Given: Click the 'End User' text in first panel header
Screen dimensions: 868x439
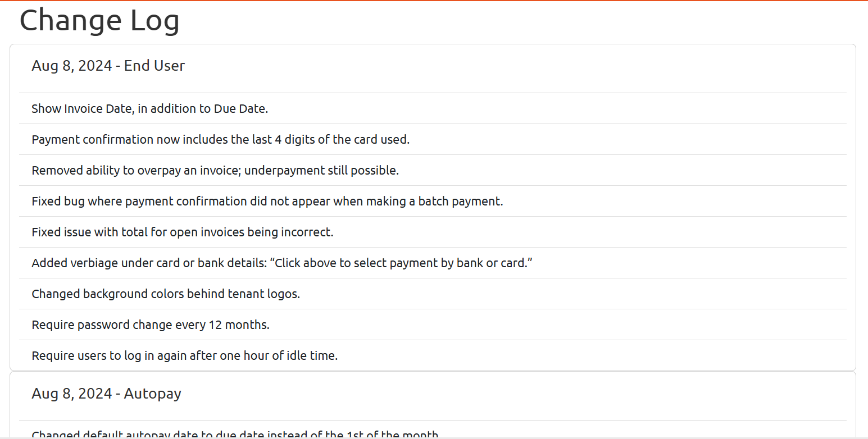Looking at the screenshot, I should pyautogui.click(x=154, y=66).
